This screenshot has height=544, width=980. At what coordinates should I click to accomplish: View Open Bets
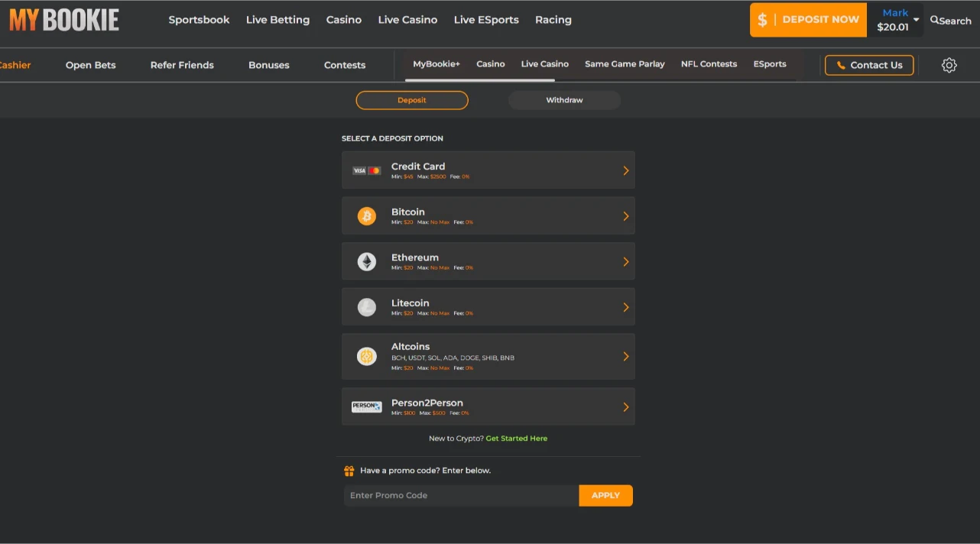click(x=91, y=65)
